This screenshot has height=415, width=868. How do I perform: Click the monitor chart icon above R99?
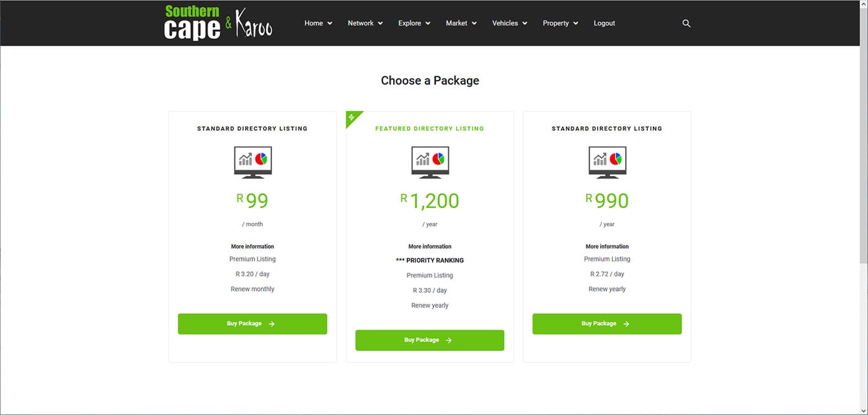[252, 162]
